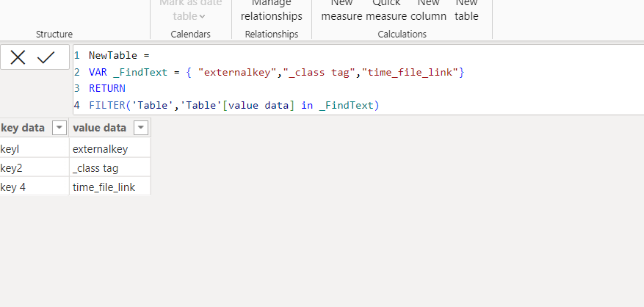Select the value data column header
This screenshot has height=307, width=644.
[99, 128]
